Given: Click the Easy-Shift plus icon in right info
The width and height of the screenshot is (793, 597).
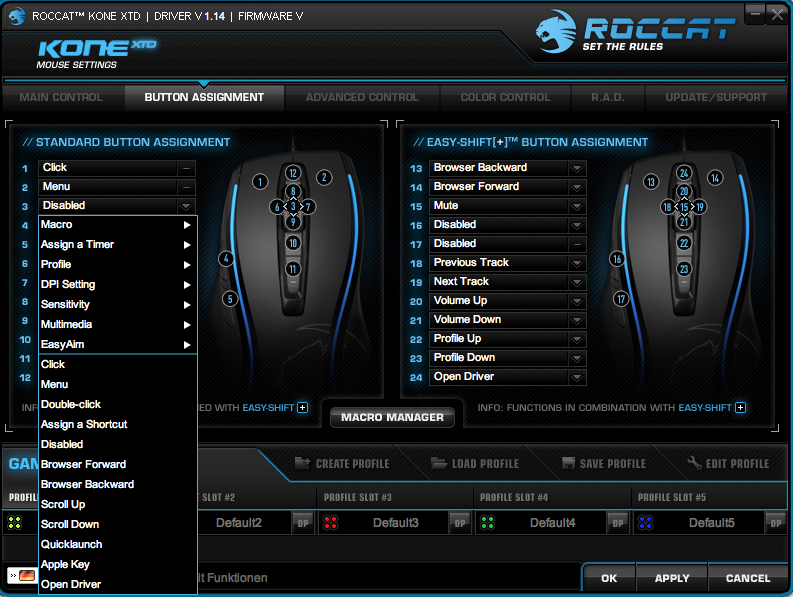Looking at the screenshot, I should point(740,407).
